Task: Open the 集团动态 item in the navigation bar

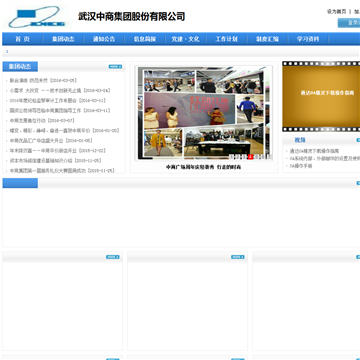Action: click(63, 39)
